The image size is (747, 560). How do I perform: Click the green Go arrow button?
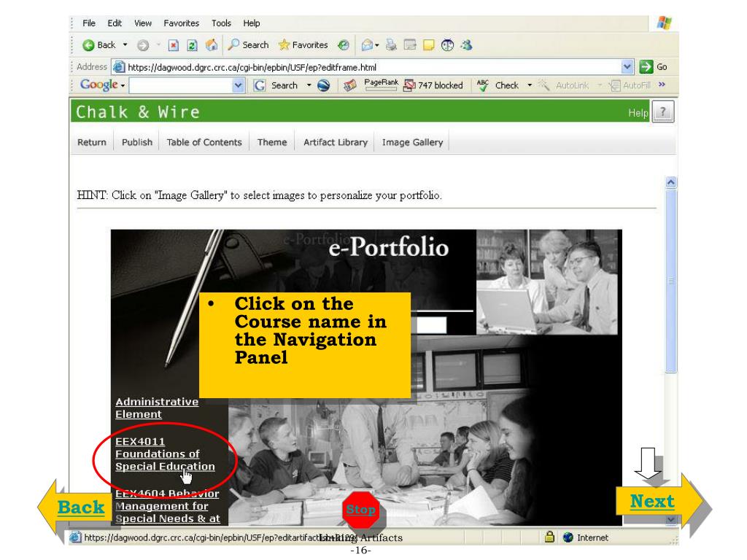coord(646,67)
